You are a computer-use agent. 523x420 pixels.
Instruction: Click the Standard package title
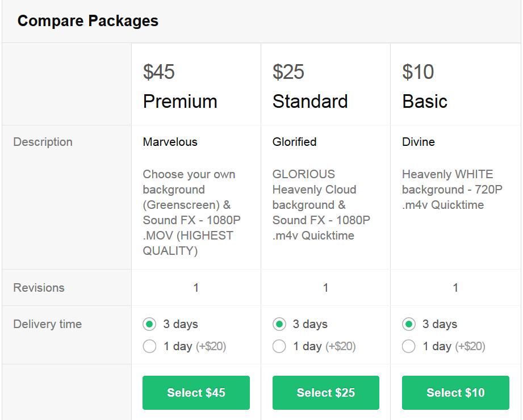[x=310, y=102]
